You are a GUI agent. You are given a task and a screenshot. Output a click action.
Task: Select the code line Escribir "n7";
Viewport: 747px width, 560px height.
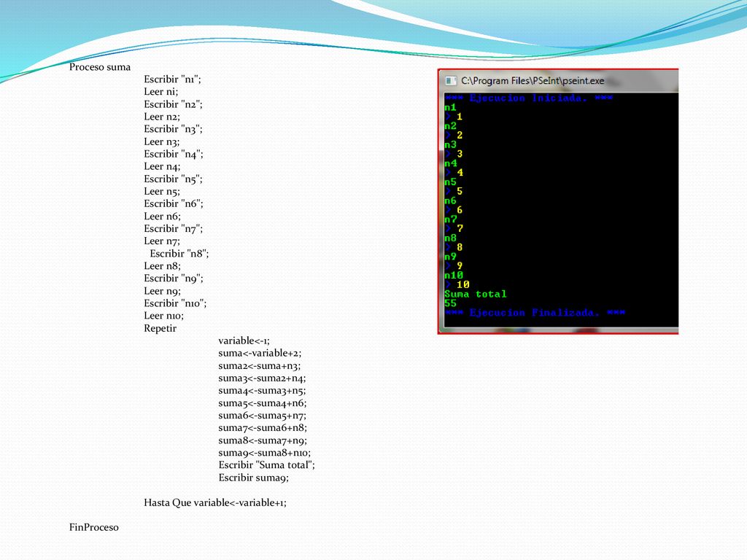tap(173, 228)
